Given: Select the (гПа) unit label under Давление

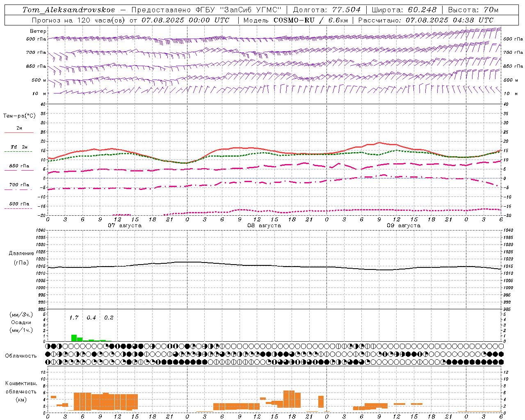Looking at the screenshot, I should (21, 263).
